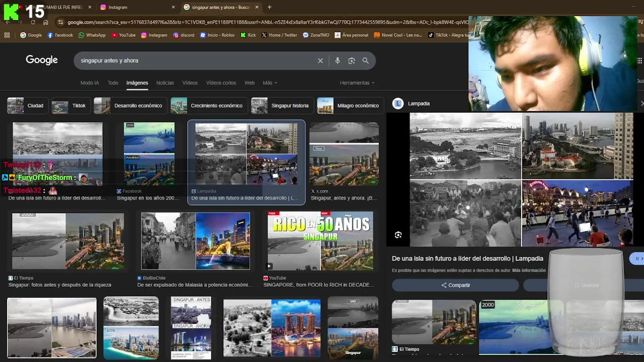
Task: Open the Web search tab
Action: coord(250,83)
